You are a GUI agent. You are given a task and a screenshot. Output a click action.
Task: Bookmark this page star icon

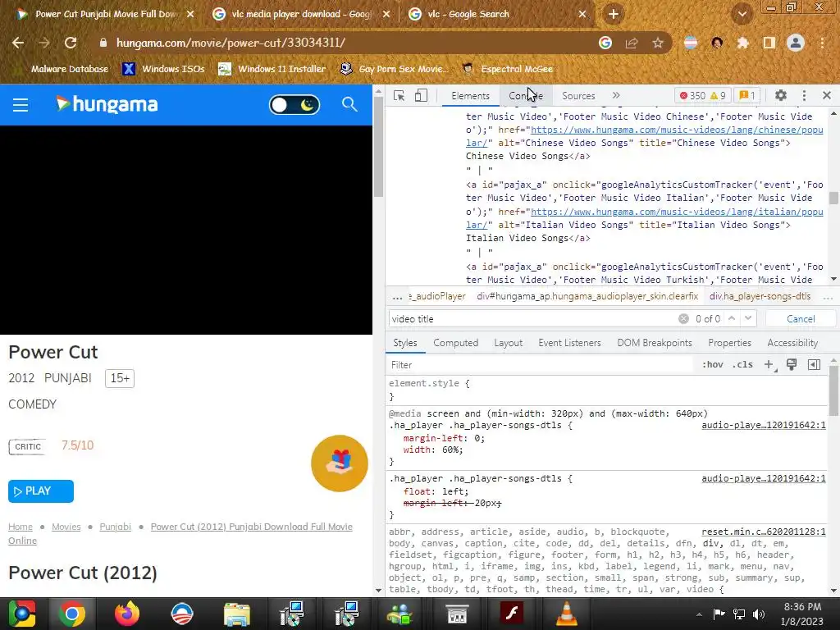pos(658,43)
